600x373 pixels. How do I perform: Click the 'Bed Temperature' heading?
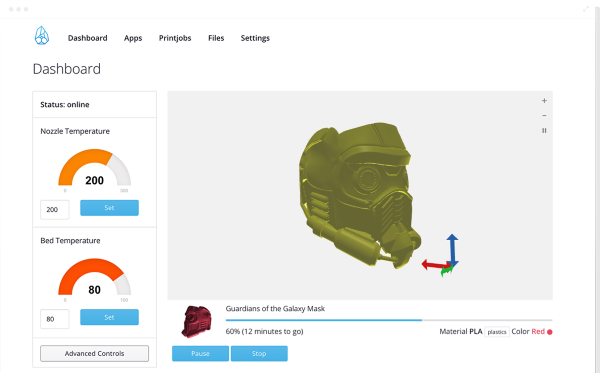click(x=70, y=241)
